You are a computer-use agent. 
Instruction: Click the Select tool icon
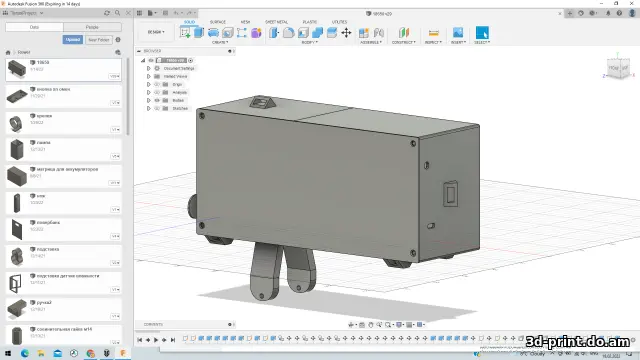[x=482, y=33]
